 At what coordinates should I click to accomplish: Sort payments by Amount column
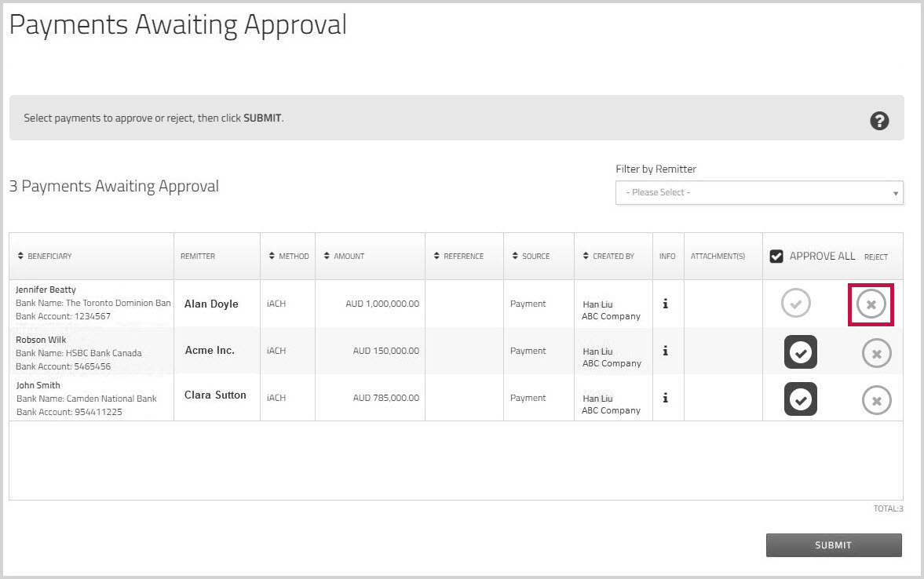[x=344, y=257]
